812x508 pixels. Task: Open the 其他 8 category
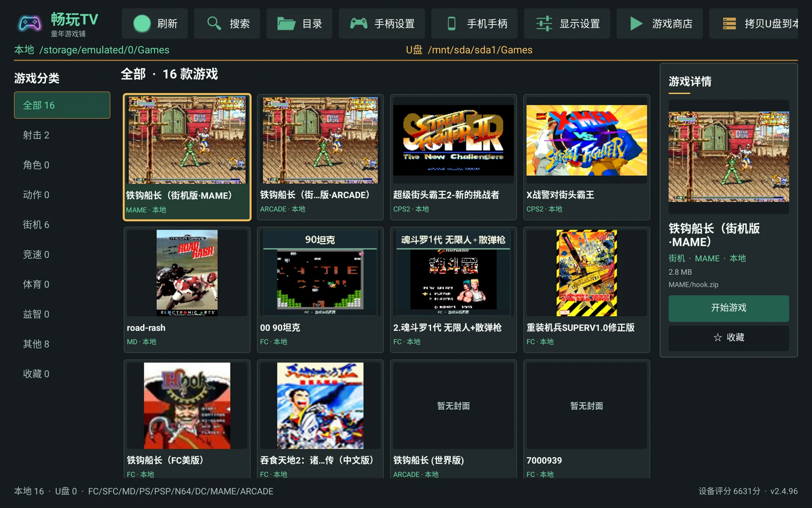pyautogui.click(x=62, y=344)
